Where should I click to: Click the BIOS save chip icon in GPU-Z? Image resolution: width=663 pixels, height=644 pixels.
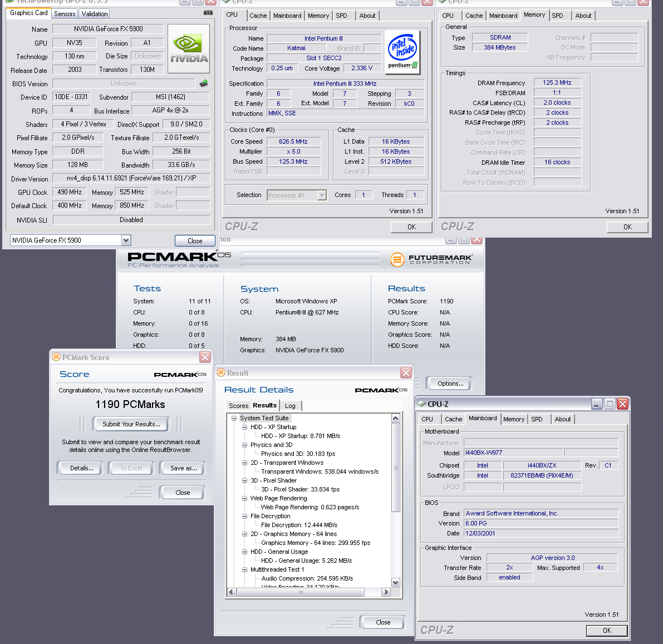pyautogui.click(x=204, y=83)
